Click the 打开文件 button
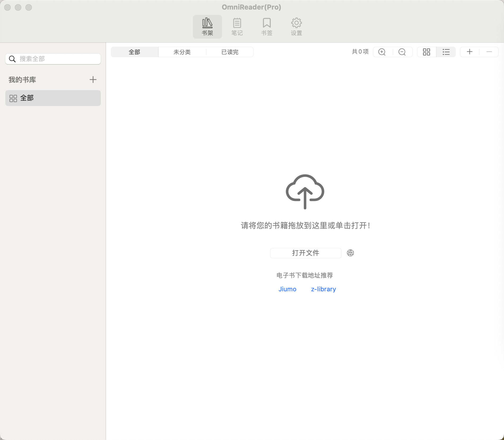504x440 pixels. (x=306, y=253)
